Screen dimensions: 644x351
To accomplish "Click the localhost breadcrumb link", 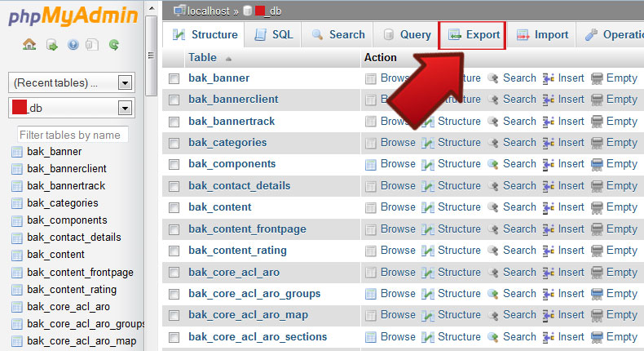I will click(x=207, y=10).
